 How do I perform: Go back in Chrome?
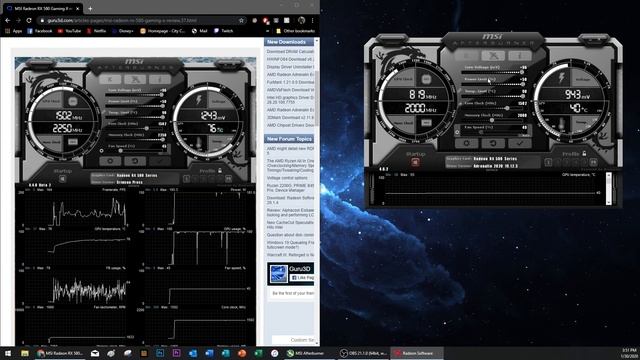coord(8,20)
